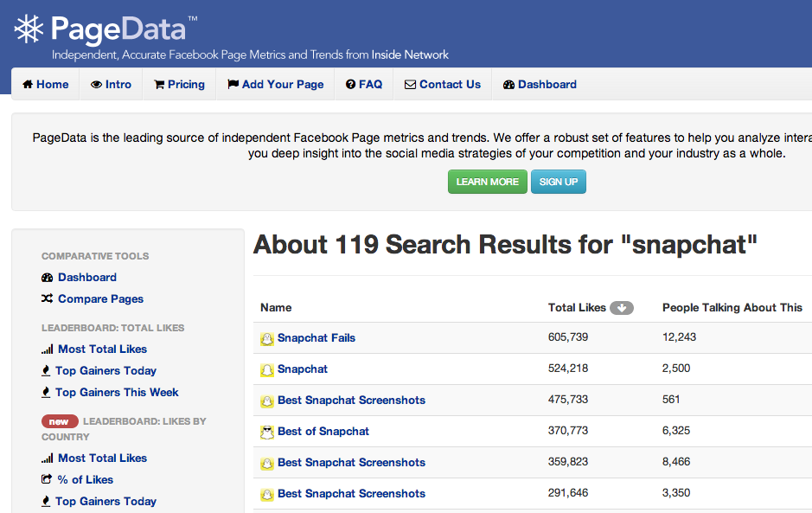
Task: Click the flame icon beside Top Gainers Today
Action: (46, 371)
